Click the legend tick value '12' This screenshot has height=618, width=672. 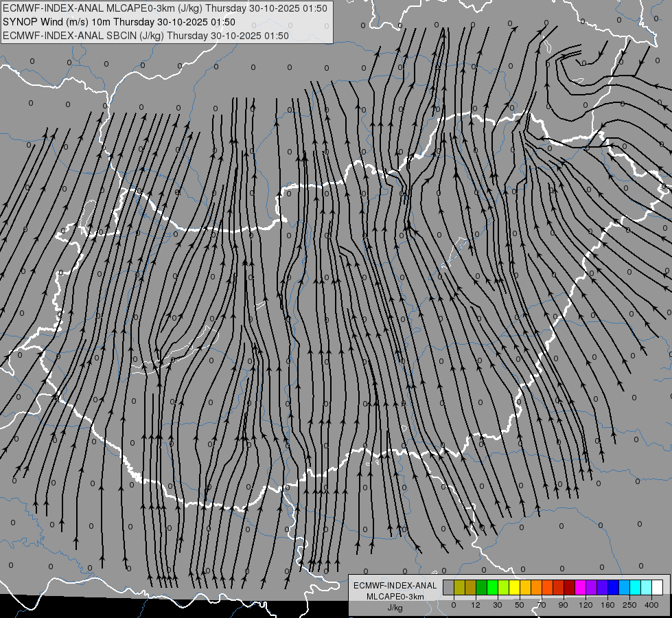click(x=476, y=605)
